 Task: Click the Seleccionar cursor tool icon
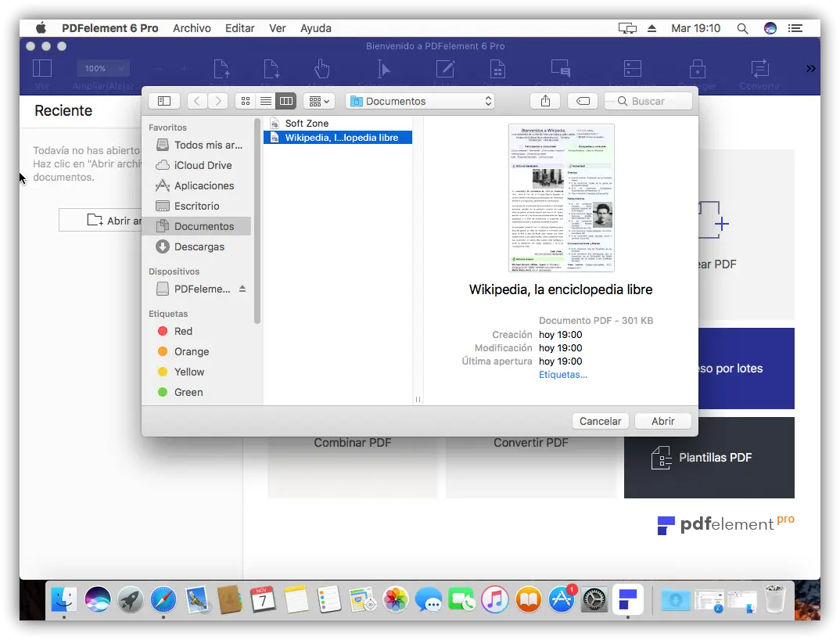click(x=383, y=69)
